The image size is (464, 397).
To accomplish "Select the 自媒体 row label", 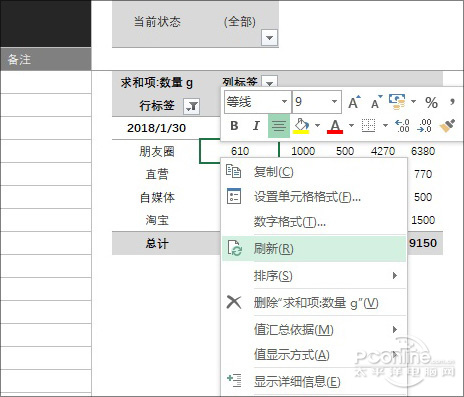I will point(157,197).
